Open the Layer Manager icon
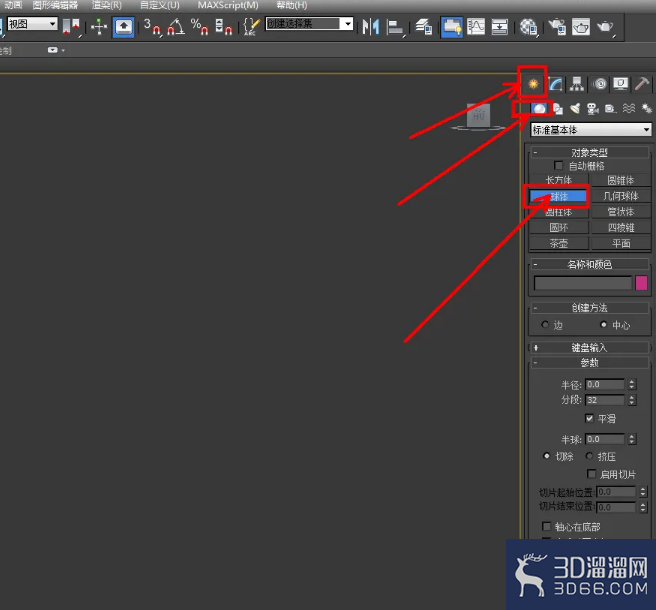 (x=423, y=27)
